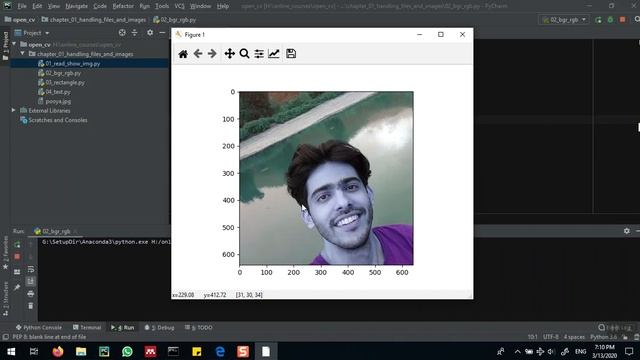640x360 pixels.
Task: Click the open_cv breadcrumb in navigation bar
Action: (x=20, y=20)
